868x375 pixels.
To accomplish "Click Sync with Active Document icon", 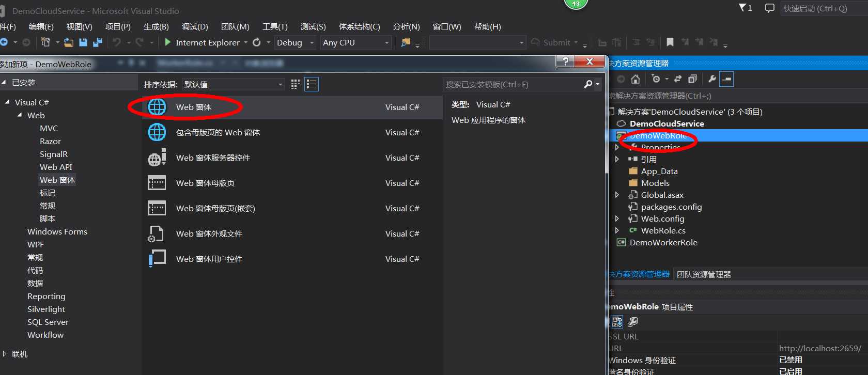I will 678,79.
